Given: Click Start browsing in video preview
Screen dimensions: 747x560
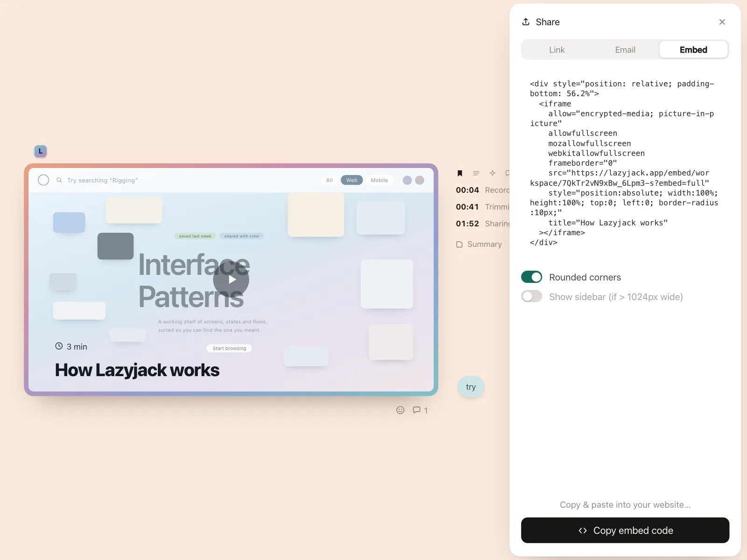Looking at the screenshot, I should tap(229, 348).
